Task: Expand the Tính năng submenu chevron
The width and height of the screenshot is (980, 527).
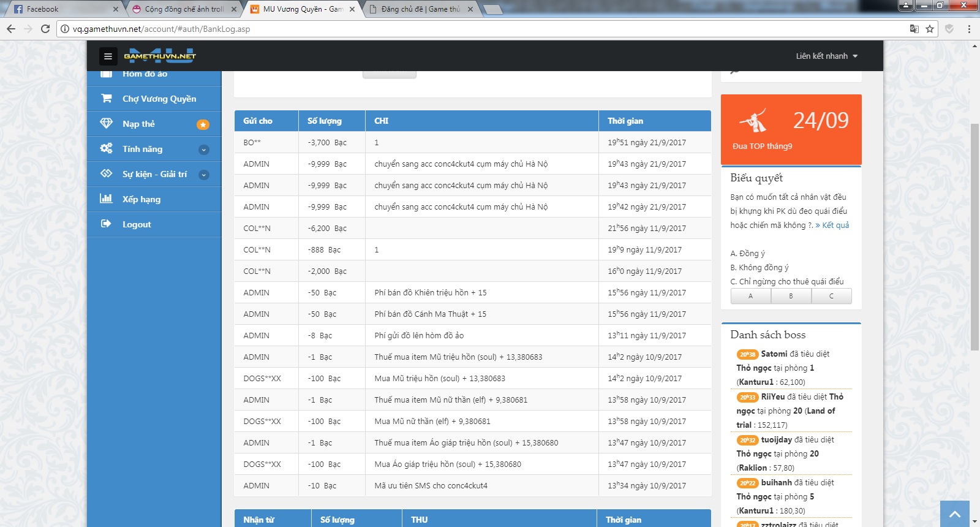Action: 204,150
